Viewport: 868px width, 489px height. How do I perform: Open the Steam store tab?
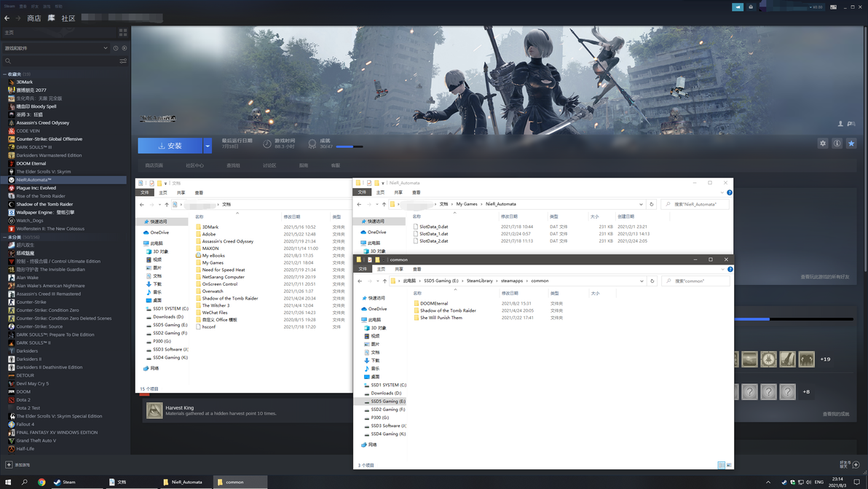tap(33, 18)
